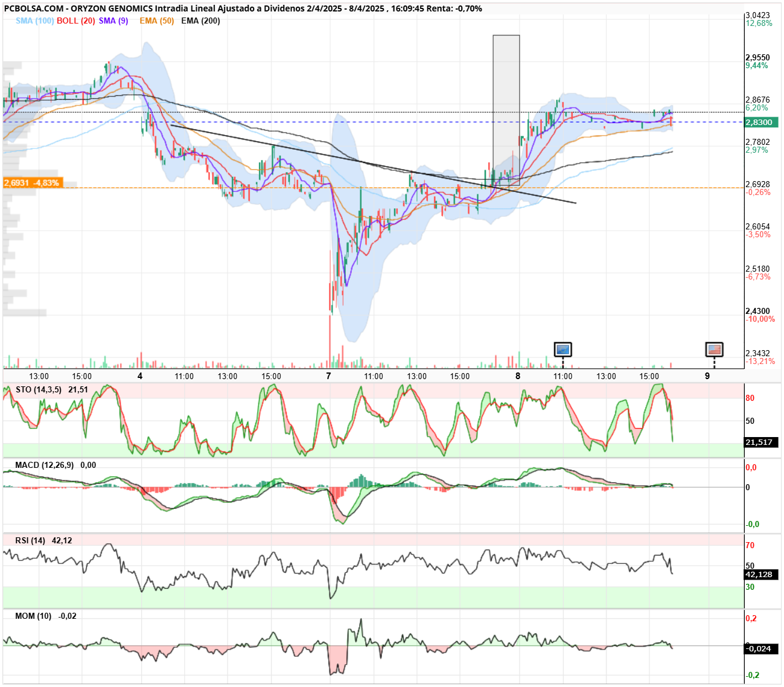784x687 pixels.
Task: Click the 9,44% percentage axis label
Action: [757, 65]
